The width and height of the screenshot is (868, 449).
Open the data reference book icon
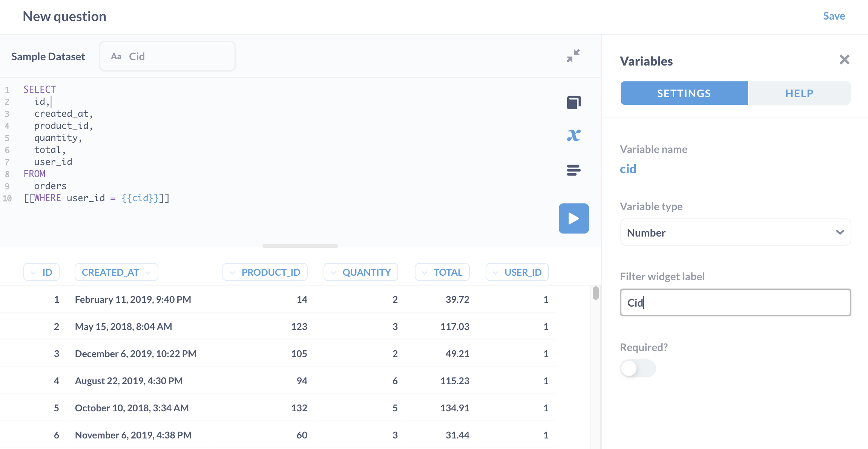click(x=574, y=102)
